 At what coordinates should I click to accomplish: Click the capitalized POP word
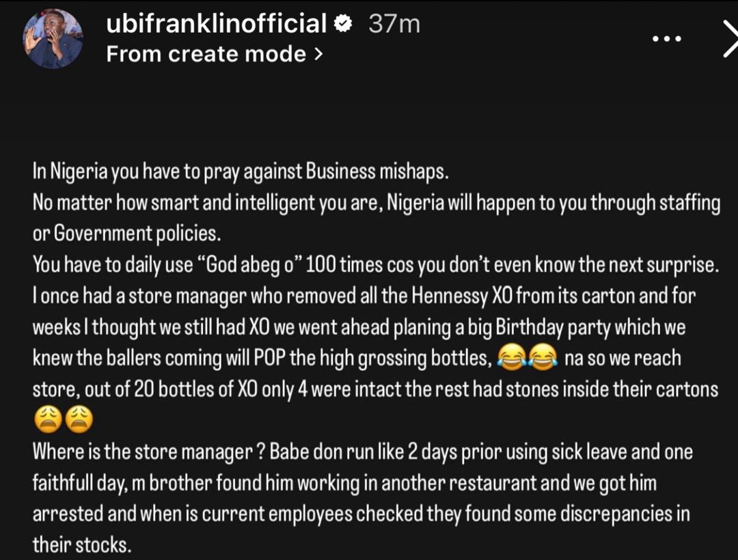pos(269,359)
